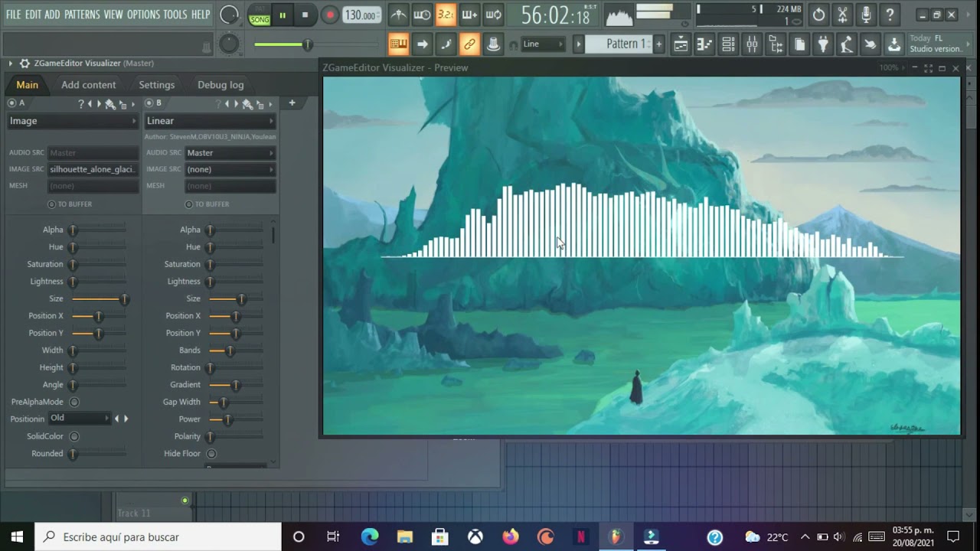
Task: Toggle the SolidColor option
Action: pos(74,436)
